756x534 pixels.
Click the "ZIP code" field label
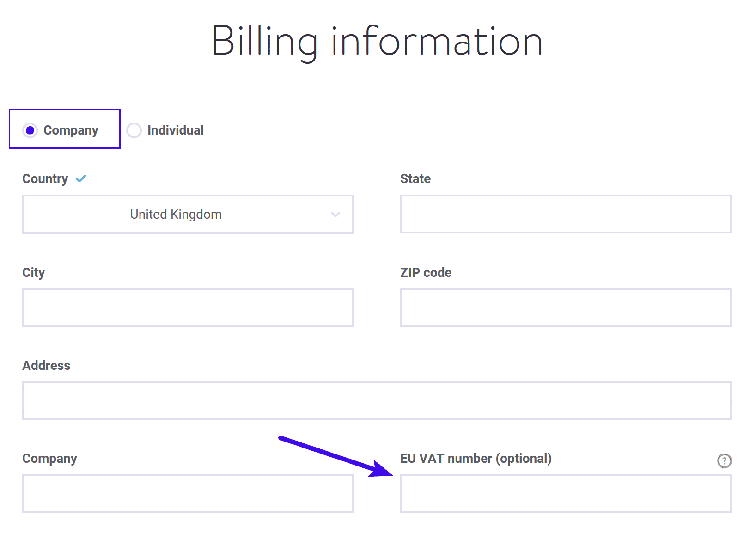click(426, 273)
